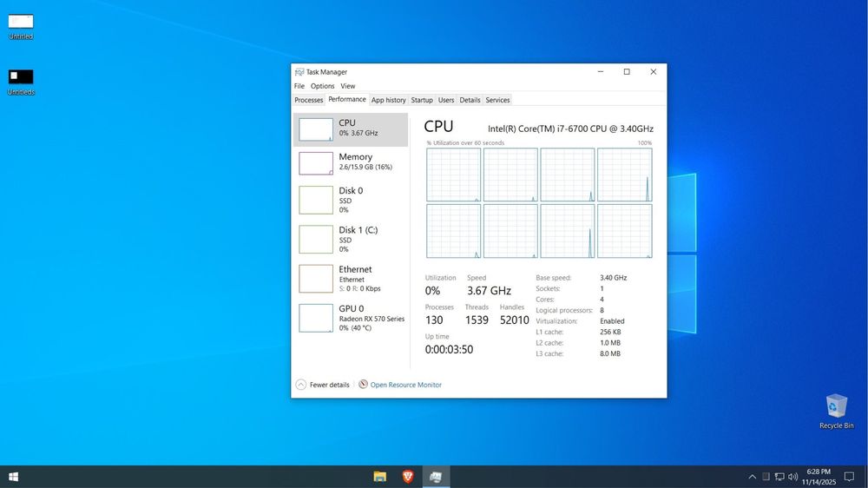
Task: Open the App history tab
Action: [388, 100]
